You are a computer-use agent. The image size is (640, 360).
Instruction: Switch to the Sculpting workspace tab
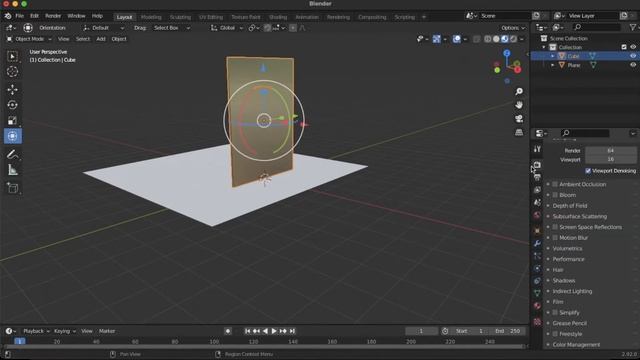[180, 17]
